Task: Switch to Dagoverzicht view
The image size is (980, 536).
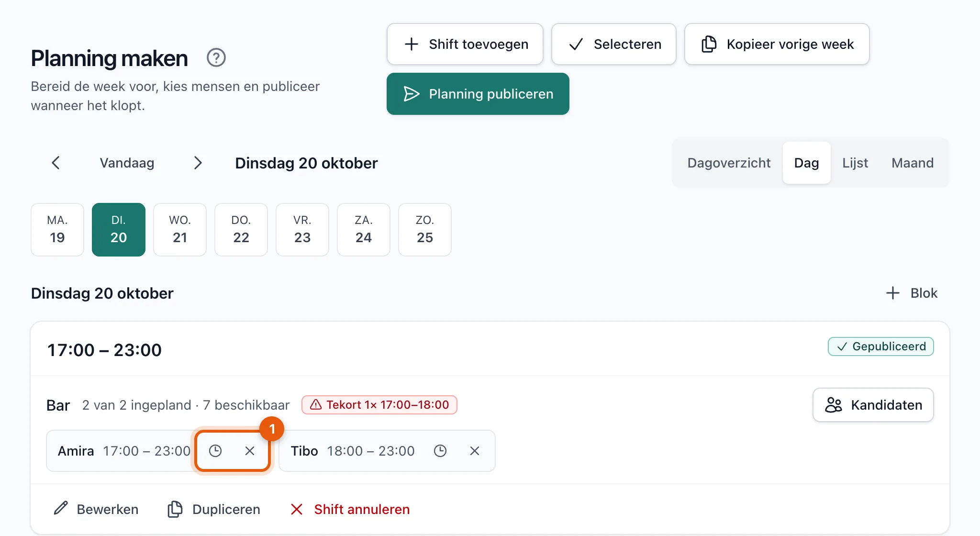Action: [x=729, y=163]
